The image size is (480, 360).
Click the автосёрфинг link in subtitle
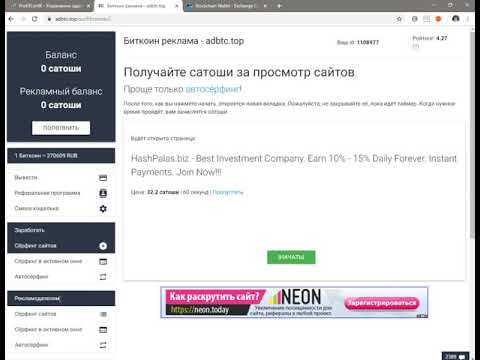coord(212,89)
